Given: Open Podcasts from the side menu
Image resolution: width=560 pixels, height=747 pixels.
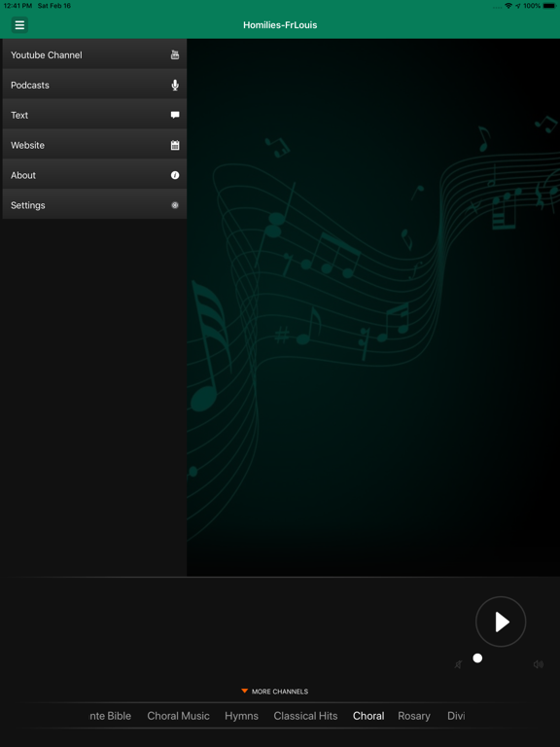Looking at the screenshot, I should [94, 85].
